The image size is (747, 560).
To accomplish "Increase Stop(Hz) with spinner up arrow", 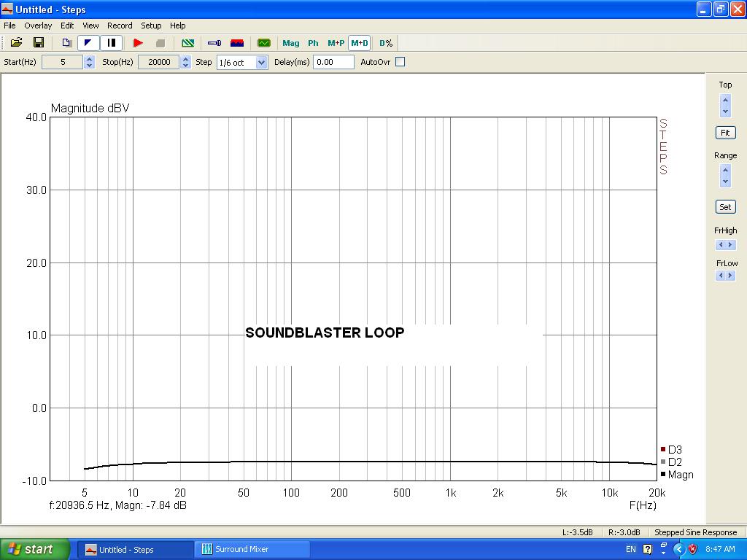I will click(185, 58).
